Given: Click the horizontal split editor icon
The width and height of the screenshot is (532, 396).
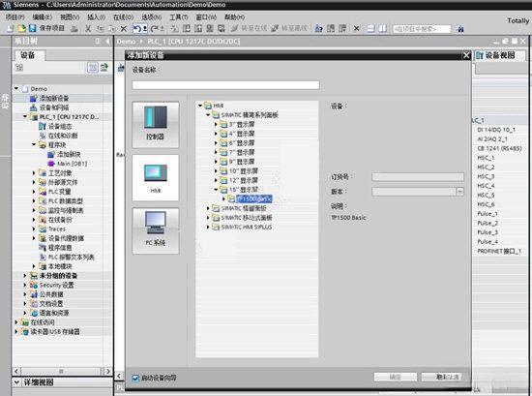Looking at the screenshot, I should click(x=371, y=28).
